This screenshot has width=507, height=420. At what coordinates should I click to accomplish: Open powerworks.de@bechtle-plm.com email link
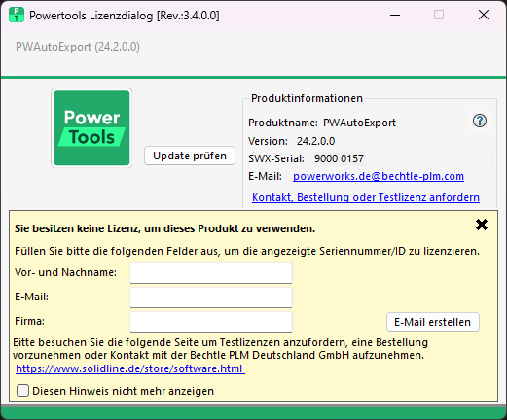pos(379,176)
